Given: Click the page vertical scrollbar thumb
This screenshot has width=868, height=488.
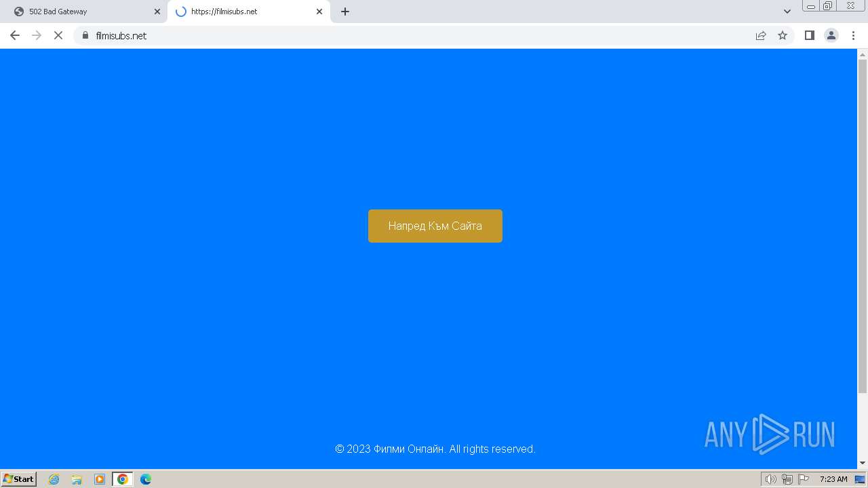Looking at the screenshot, I should point(863,226).
